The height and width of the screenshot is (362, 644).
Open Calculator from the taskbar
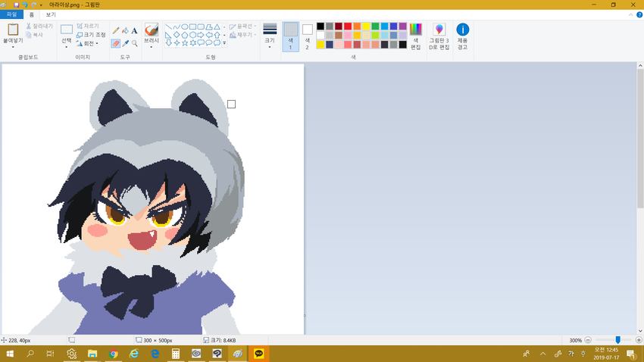point(176,354)
